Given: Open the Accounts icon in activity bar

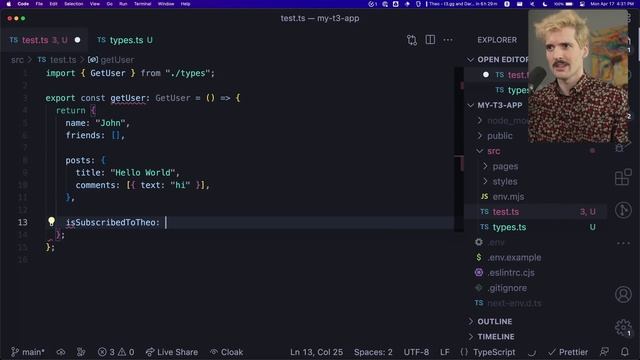Looking at the screenshot, I should point(623,294).
